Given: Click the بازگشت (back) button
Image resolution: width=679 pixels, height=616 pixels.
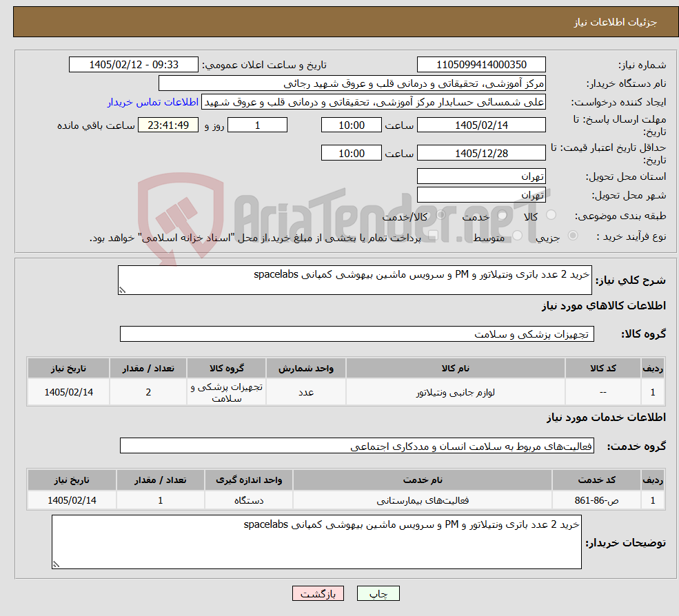Looking at the screenshot, I should click(x=318, y=593).
